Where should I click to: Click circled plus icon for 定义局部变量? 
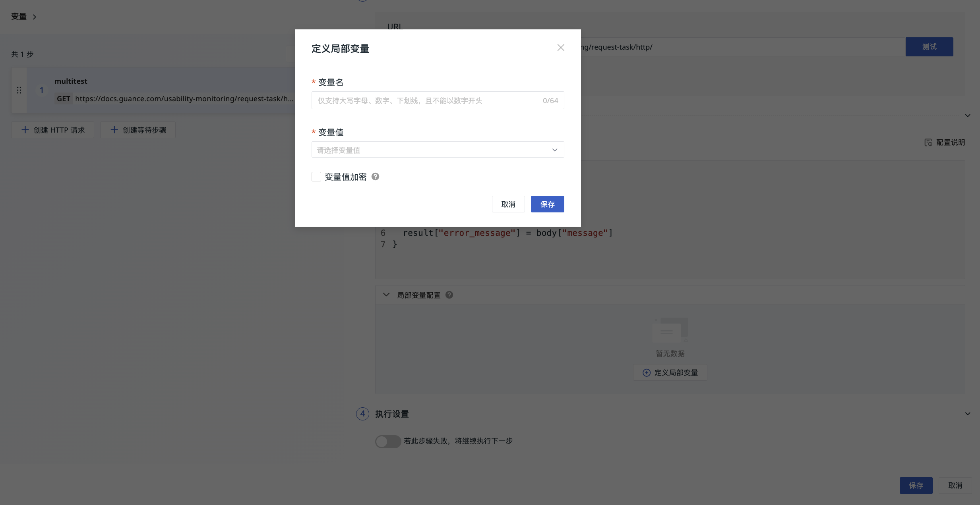click(x=647, y=373)
